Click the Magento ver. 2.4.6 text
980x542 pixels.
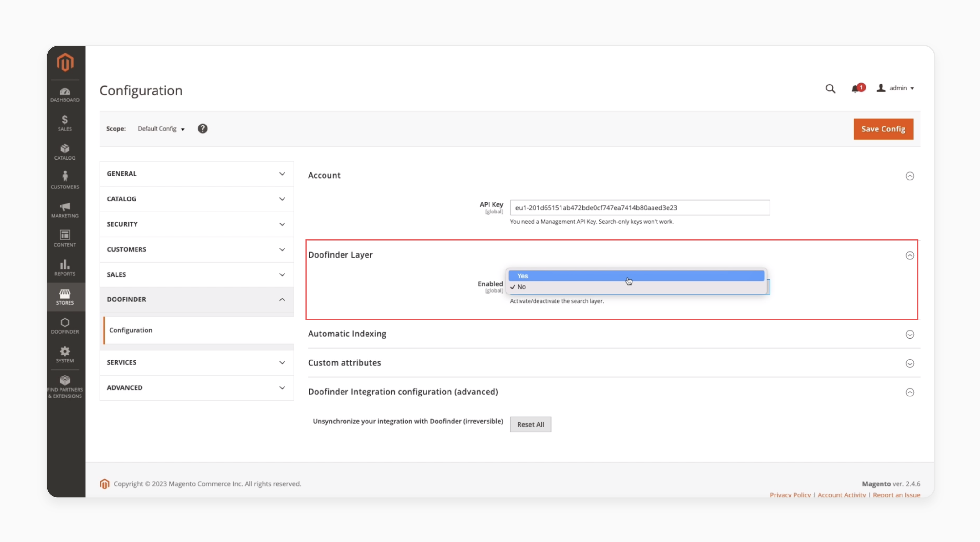pos(891,484)
